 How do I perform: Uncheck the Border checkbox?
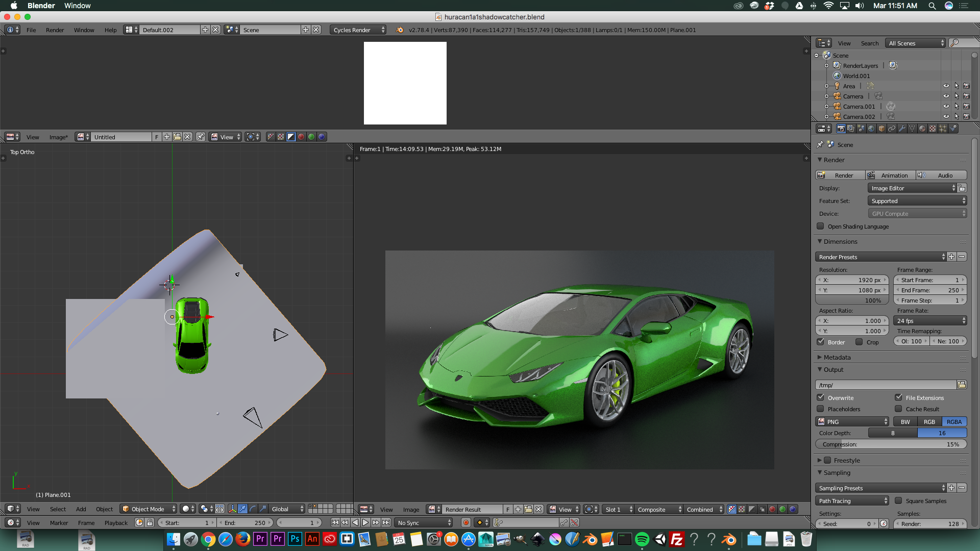[x=821, y=342]
